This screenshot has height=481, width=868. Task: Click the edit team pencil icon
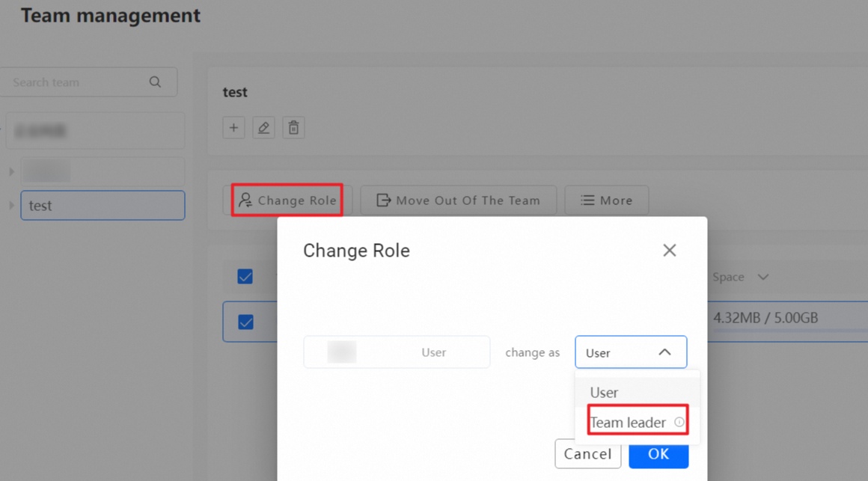tap(263, 128)
